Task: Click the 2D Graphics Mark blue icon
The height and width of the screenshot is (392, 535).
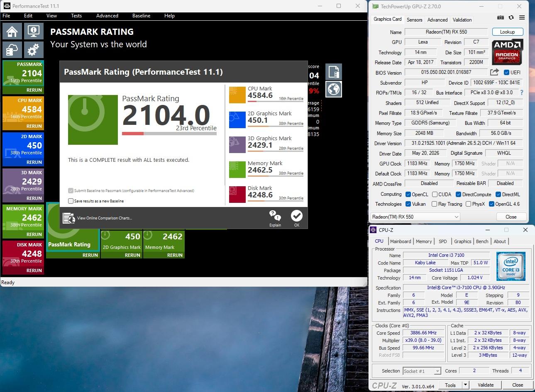Action: click(237, 120)
